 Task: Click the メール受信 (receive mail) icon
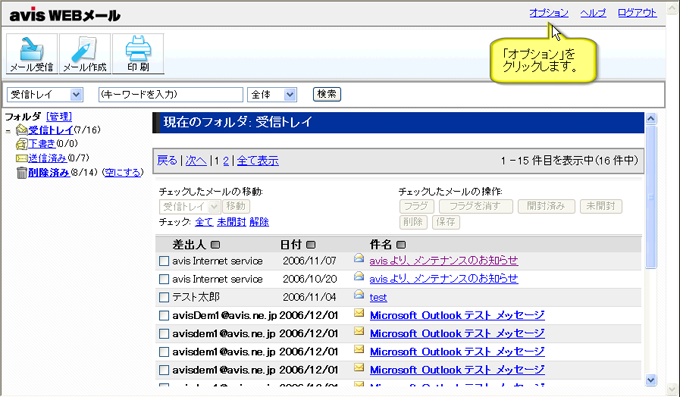point(32,53)
